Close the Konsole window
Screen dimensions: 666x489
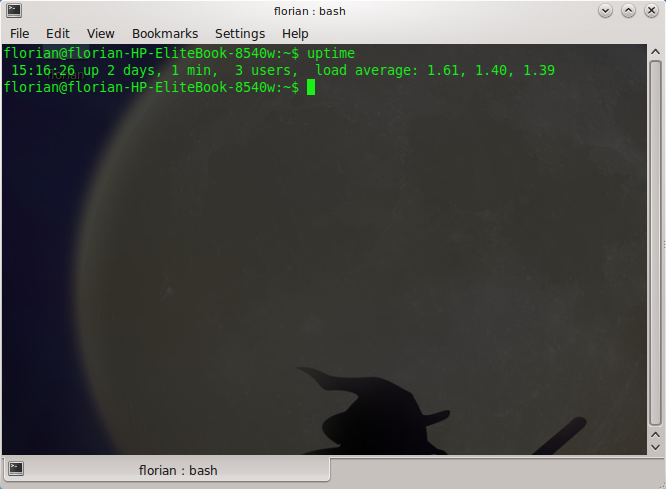point(651,10)
